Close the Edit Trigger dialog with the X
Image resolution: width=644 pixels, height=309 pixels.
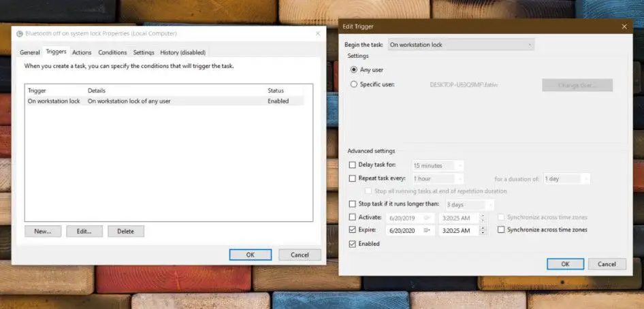pyautogui.click(x=624, y=27)
